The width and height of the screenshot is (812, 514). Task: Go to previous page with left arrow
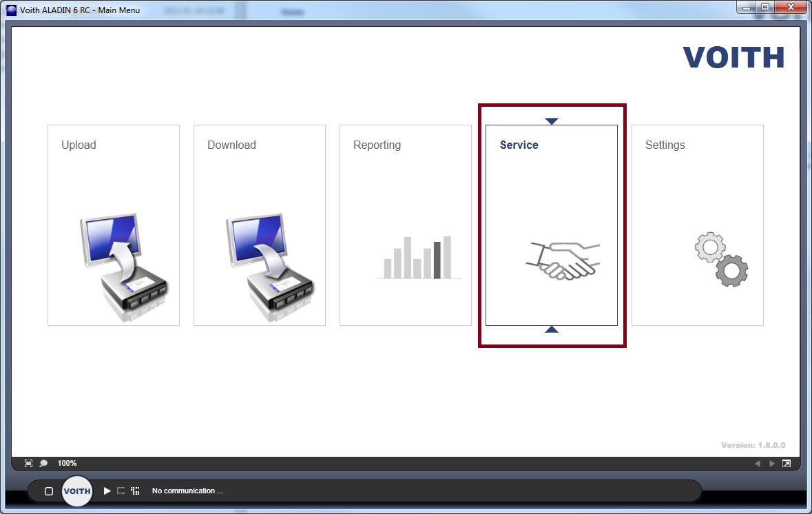[758, 463]
